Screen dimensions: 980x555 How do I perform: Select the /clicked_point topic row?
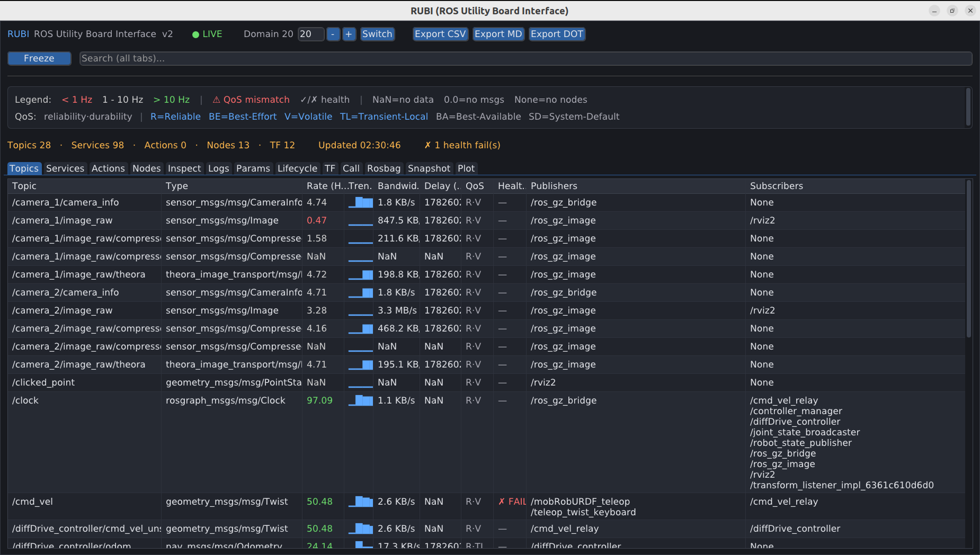pyautogui.click(x=486, y=382)
